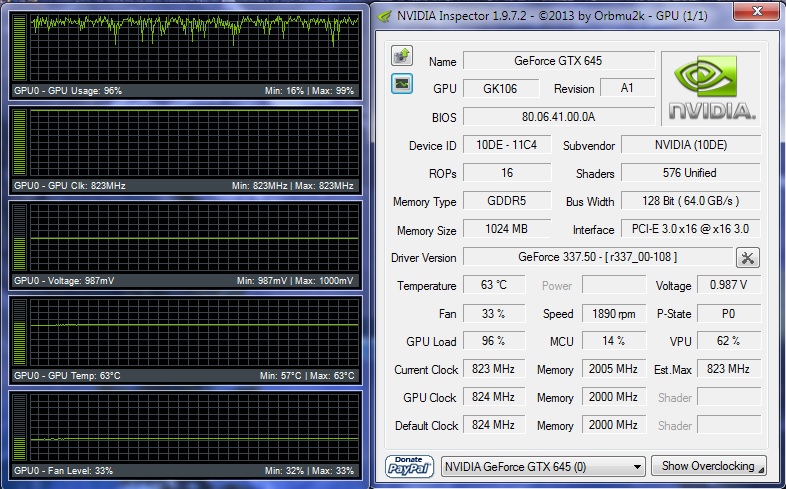786x489 pixels.
Task: Click the GPU Usage level bar meter
Action: coord(20,47)
